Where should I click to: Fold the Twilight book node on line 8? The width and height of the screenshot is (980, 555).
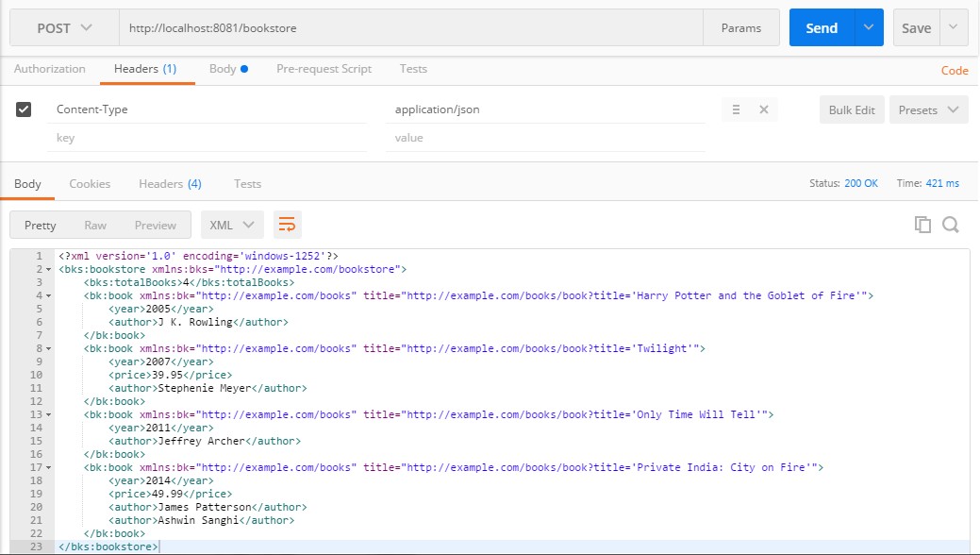click(48, 348)
